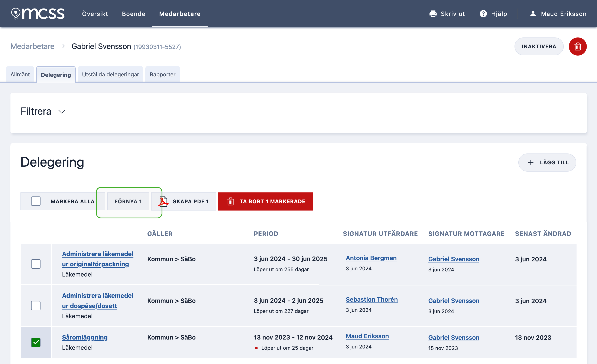Image resolution: width=597 pixels, height=364 pixels.
Task: Click the Hjälp link
Action: 493,14
